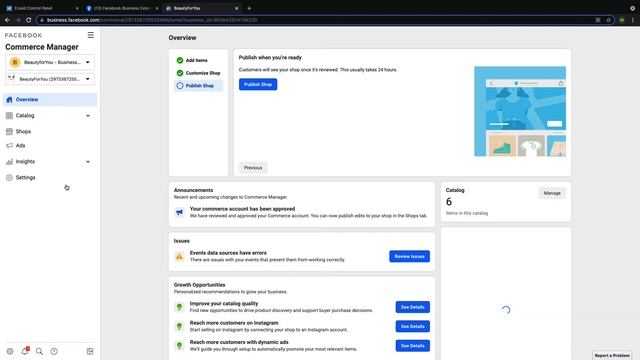Open the Settings gear in sidebar menu

[x=9, y=178]
